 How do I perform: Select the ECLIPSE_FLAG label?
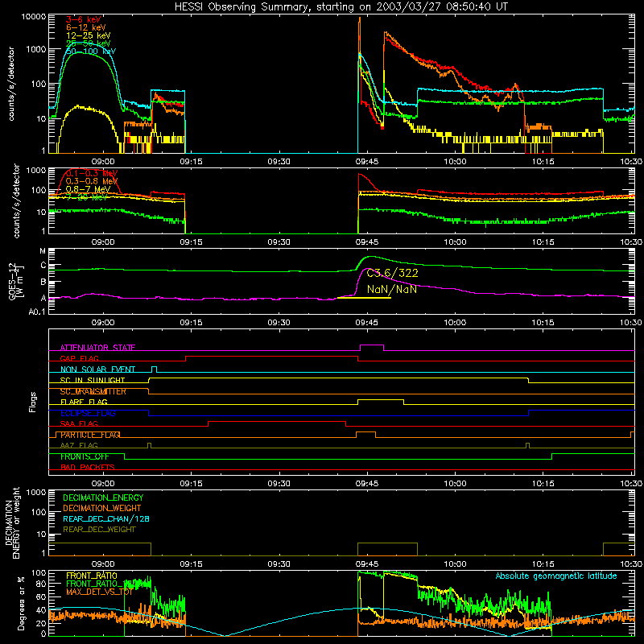tap(88, 413)
